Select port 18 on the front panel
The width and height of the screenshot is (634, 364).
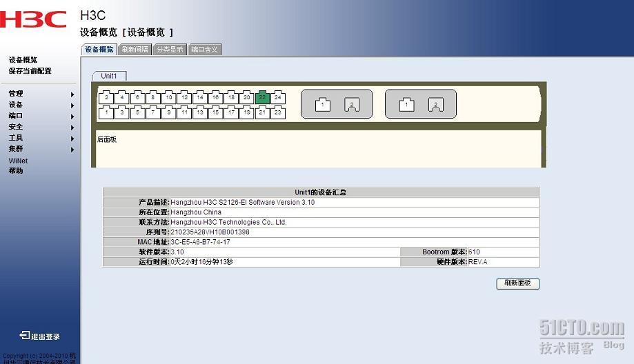click(231, 97)
